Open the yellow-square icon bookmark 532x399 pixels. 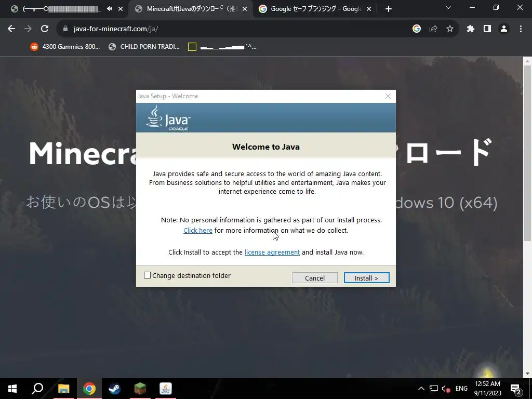(x=222, y=47)
